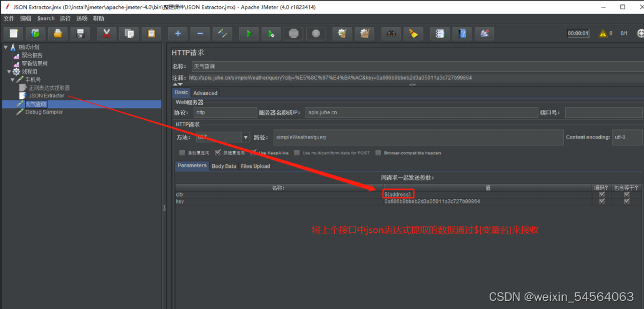
Task: Switch to the Basic tab
Action: tap(181, 92)
